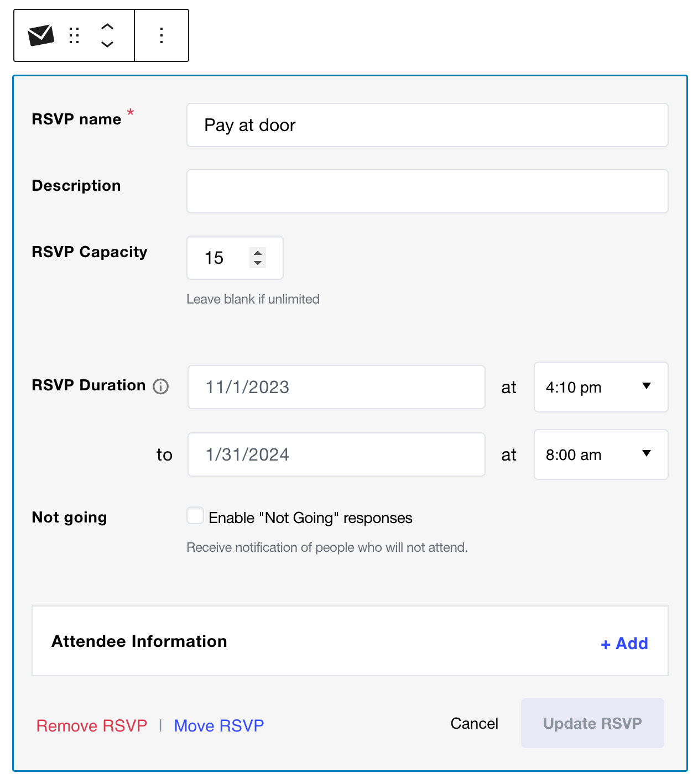The image size is (698, 784).
Task: Click the Move RSVP link
Action: tap(218, 725)
